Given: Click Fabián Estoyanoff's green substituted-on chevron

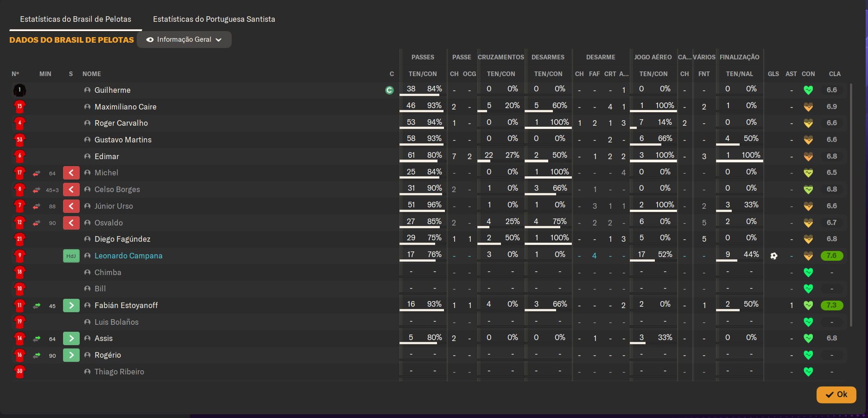Looking at the screenshot, I should coord(71,305).
